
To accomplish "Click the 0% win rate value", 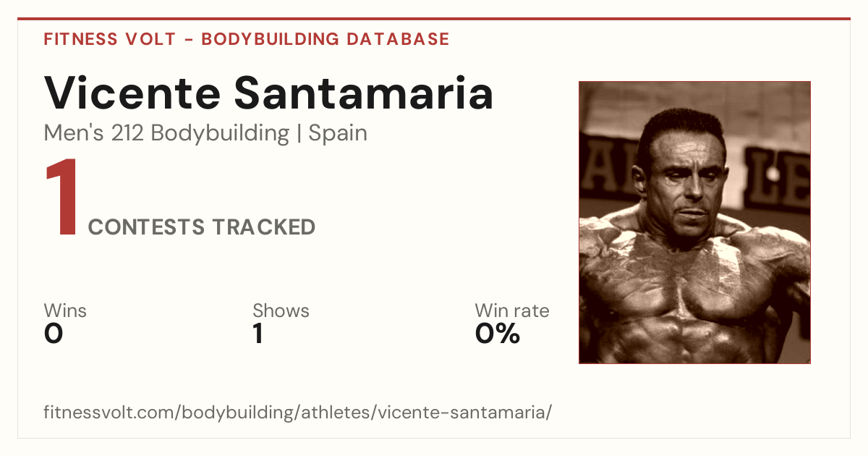I will pyautogui.click(x=498, y=334).
